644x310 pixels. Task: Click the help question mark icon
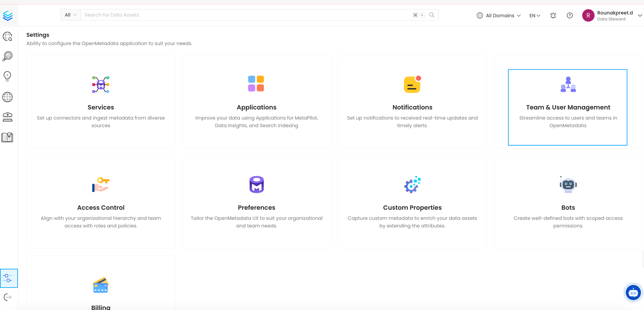tap(569, 15)
